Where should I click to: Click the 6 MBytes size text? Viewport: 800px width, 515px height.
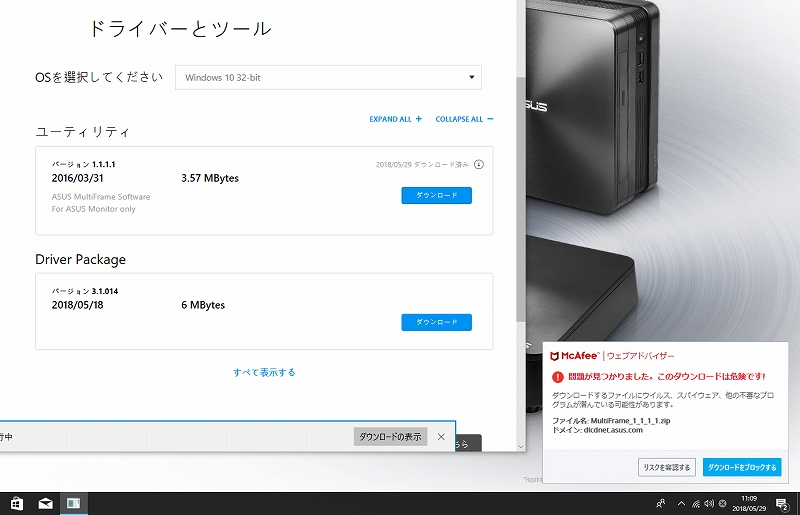coord(203,305)
